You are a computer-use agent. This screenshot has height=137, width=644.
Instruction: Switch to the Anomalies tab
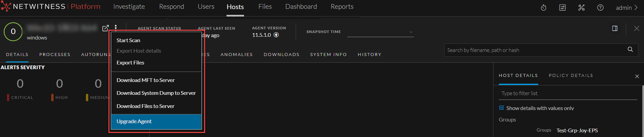pos(236,55)
